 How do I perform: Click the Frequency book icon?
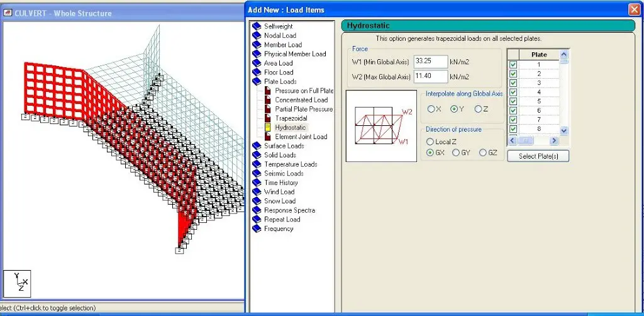click(x=257, y=229)
